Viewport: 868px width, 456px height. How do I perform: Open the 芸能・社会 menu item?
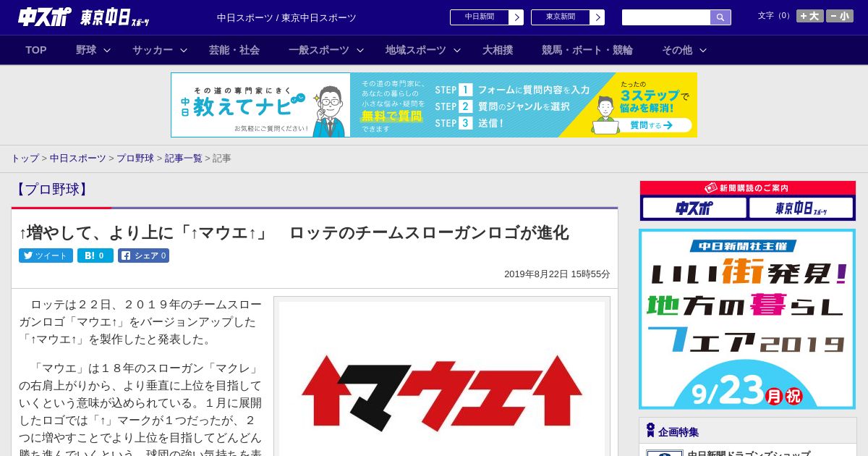coord(234,50)
